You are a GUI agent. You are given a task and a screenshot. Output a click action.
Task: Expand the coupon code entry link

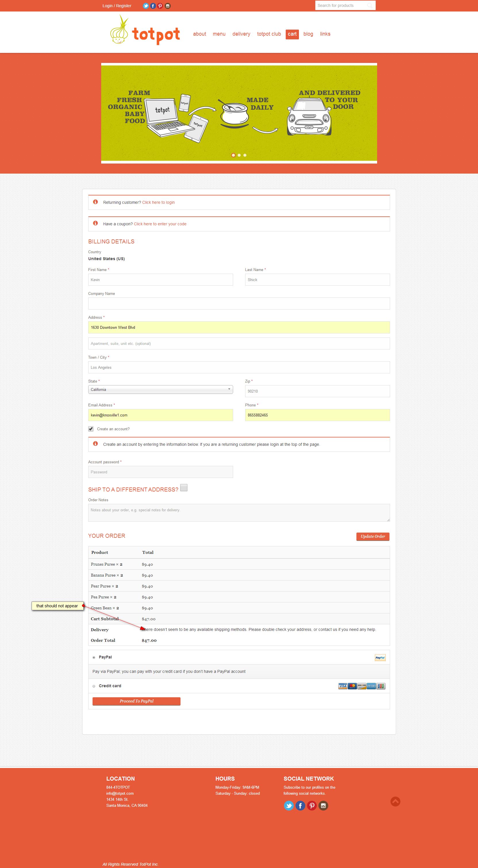[x=160, y=224]
